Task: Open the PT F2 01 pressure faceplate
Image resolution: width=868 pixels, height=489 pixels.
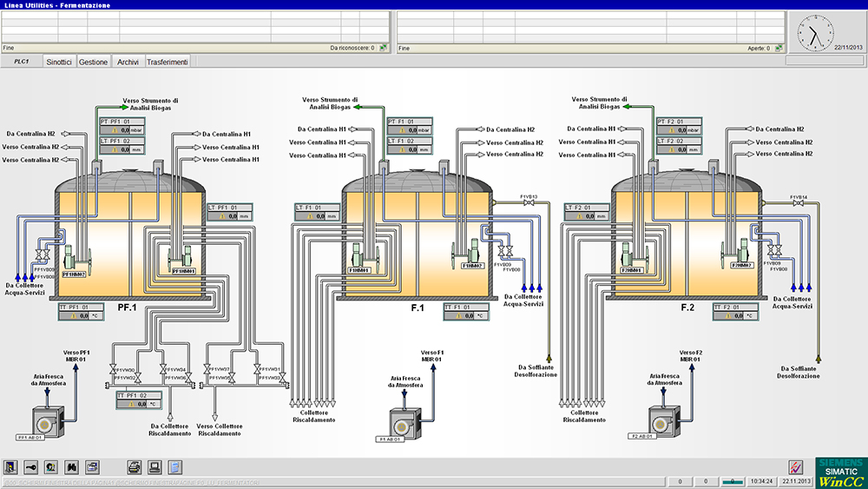Action: (x=680, y=126)
